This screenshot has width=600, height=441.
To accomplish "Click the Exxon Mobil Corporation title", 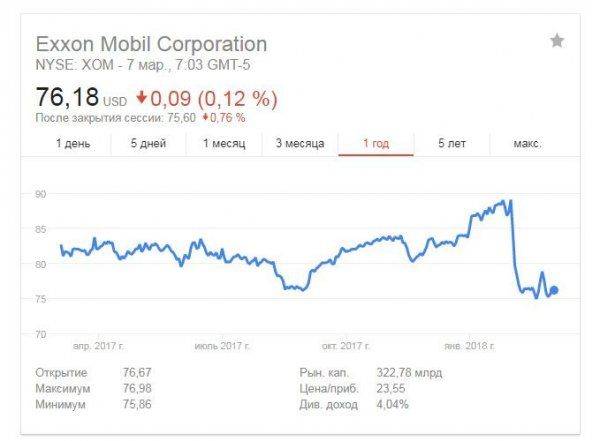I will [x=151, y=44].
